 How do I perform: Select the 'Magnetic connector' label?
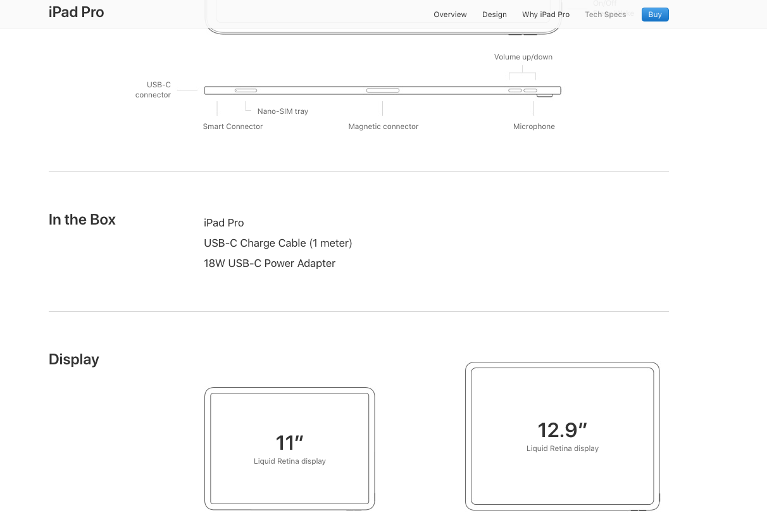(x=383, y=127)
